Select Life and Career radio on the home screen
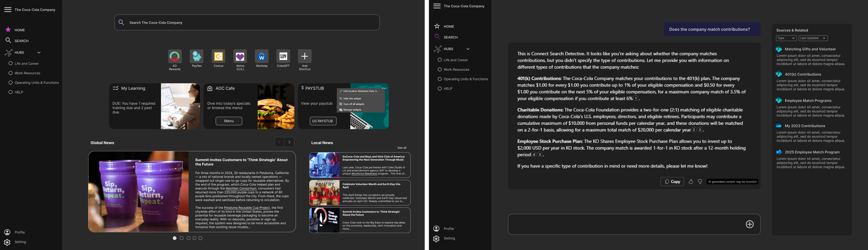Image resolution: width=868 pixels, height=250 pixels. [10, 63]
